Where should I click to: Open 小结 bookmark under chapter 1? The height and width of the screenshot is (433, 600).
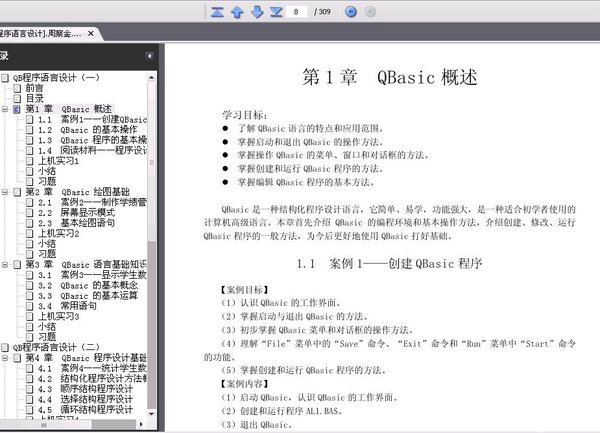click(47, 171)
